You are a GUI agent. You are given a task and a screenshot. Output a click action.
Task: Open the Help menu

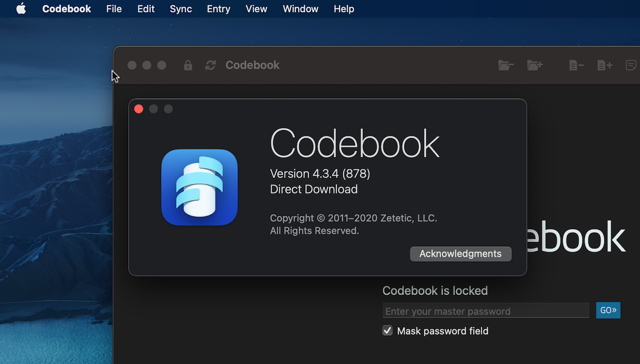[x=344, y=9]
